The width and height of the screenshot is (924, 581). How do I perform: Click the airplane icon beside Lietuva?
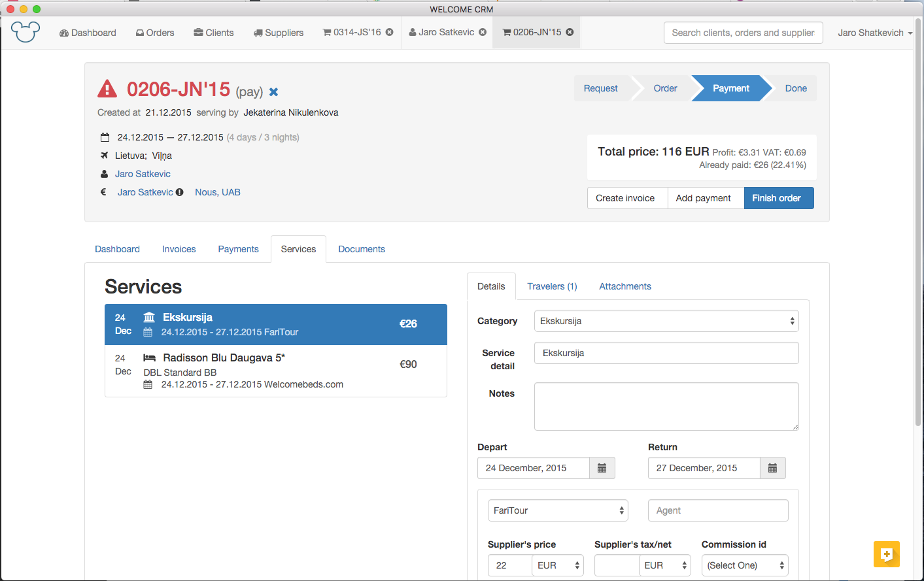tap(104, 156)
